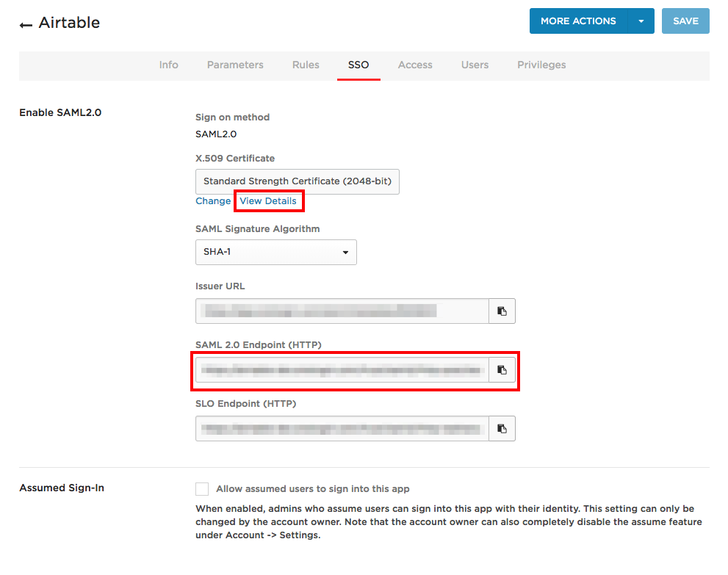
Task: Save the app configuration
Action: [685, 21]
